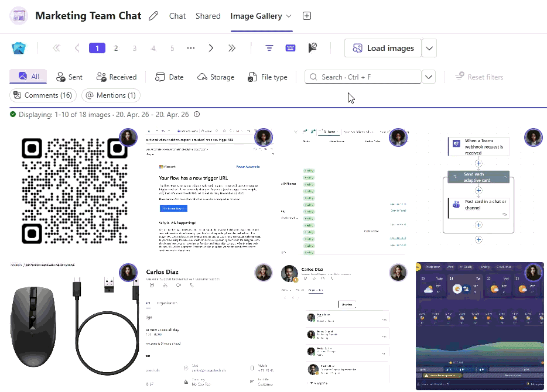This screenshot has height=392, width=547.
Task: Open the Carlos Diaz contact card thumbnail
Action: pyautogui.click(x=209, y=326)
